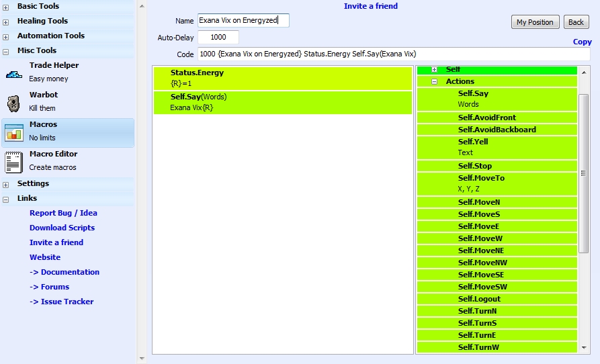Image resolution: width=600 pixels, height=364 pixels.
Task: Select Self.Logout in the actions list
Action: 479,299
